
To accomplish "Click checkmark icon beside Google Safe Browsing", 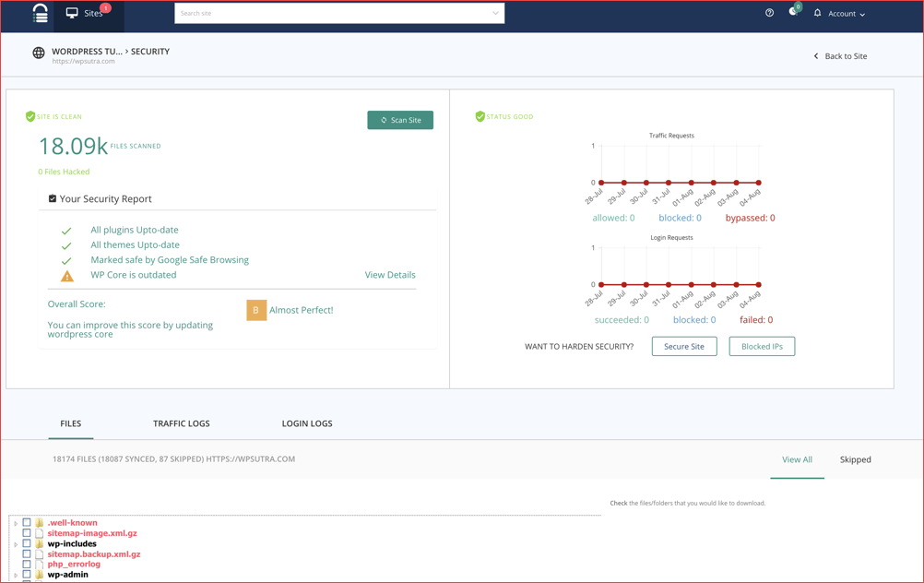I will click(x=66, y=260).
